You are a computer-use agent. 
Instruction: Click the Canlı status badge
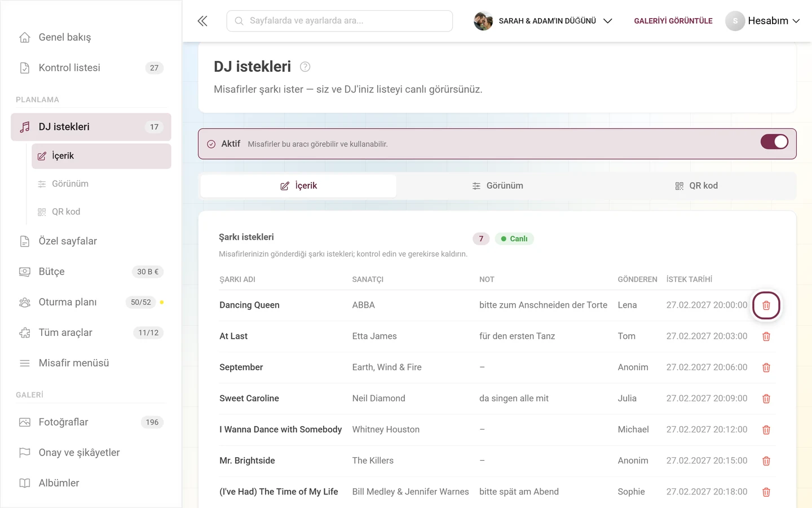[514, 239]
